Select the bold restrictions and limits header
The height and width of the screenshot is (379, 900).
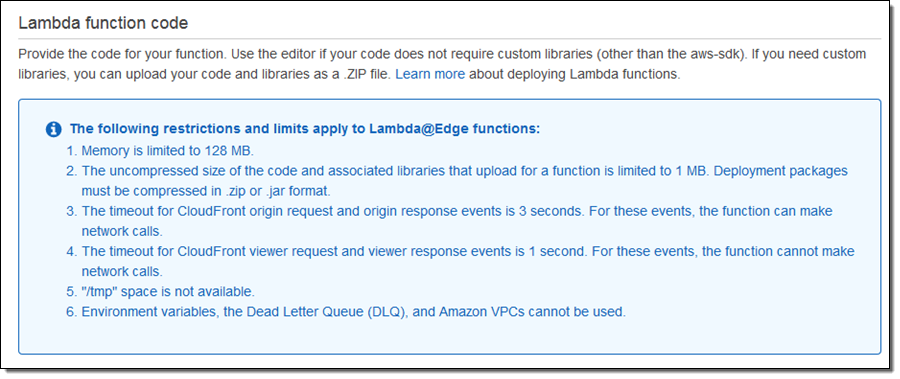pyautogui.click(x=305, y=129)
